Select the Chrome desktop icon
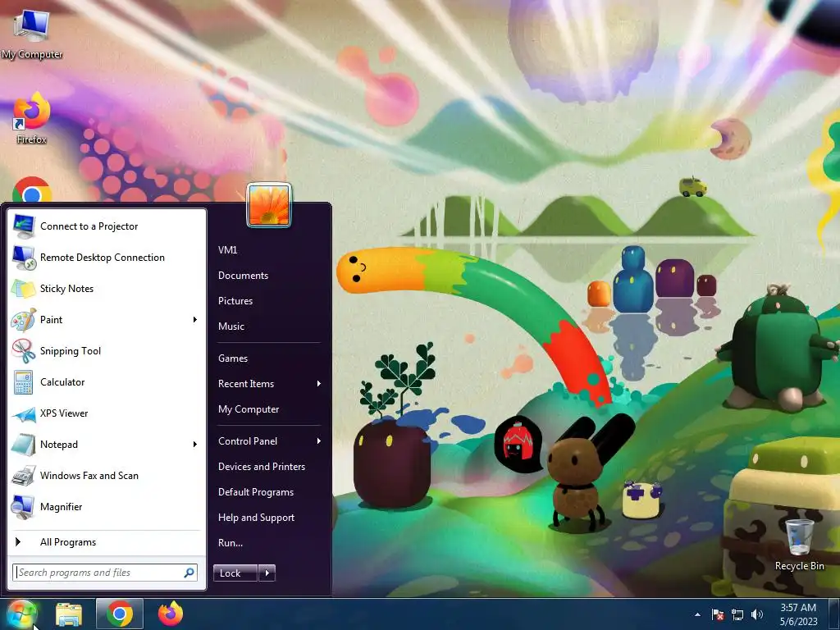The width and height of the screenshot is (840, 630). click(32, 189)
